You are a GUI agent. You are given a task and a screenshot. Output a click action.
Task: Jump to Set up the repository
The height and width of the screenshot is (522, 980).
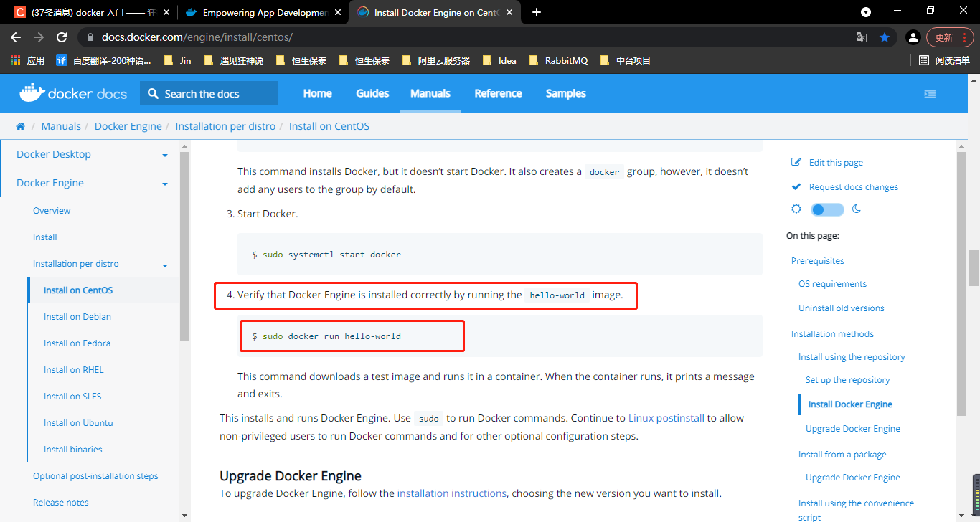(847, 380)
